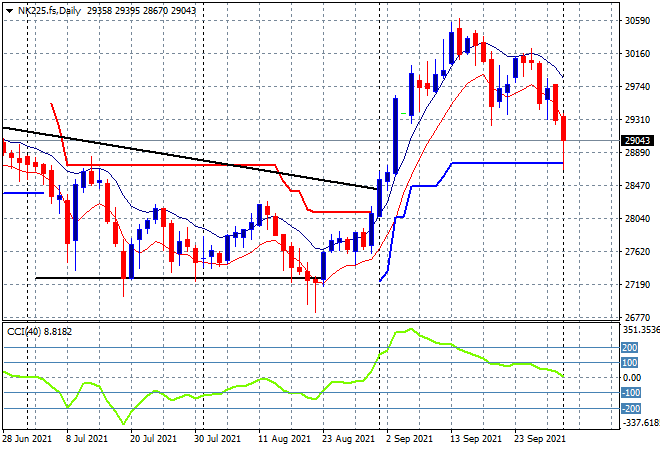Select the 20 Jul 2021 date label
Screen dimensions: 660x450
(153, 439)
